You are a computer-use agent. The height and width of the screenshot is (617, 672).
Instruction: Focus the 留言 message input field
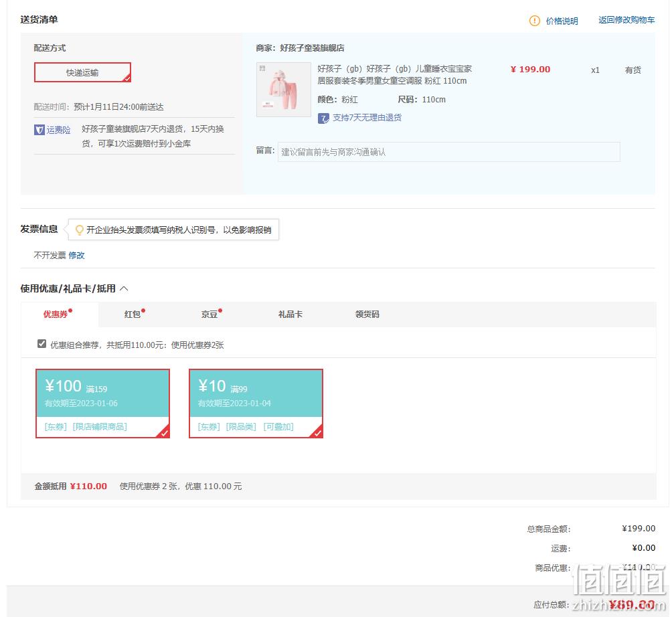(448, 152)
